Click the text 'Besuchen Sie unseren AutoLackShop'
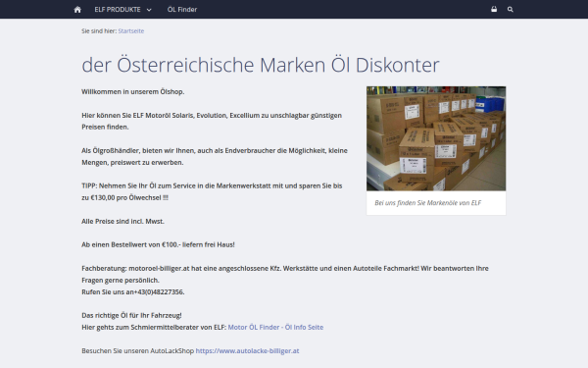The image size is (588, 368). tap(137, 350)
